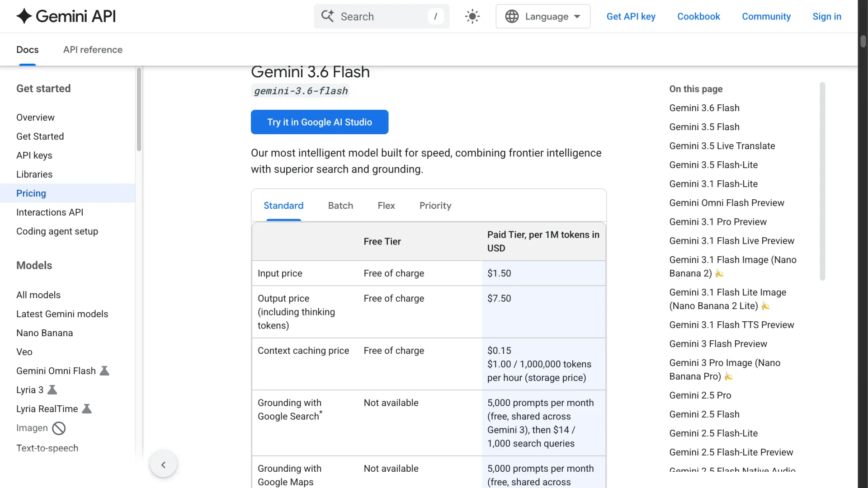Open Veo in the sidebar
Viewport: 868px width, 488px height.
pyautogui.click(x=24, y=352)
